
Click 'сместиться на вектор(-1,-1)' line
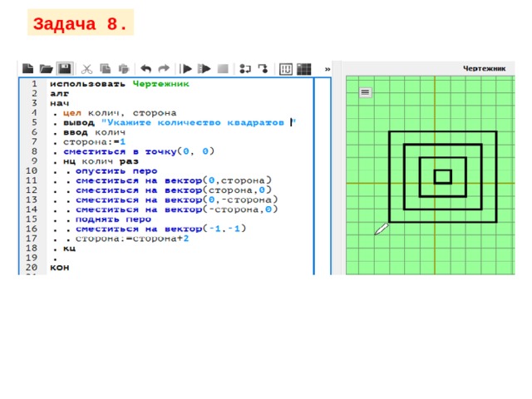click(160, 229)
